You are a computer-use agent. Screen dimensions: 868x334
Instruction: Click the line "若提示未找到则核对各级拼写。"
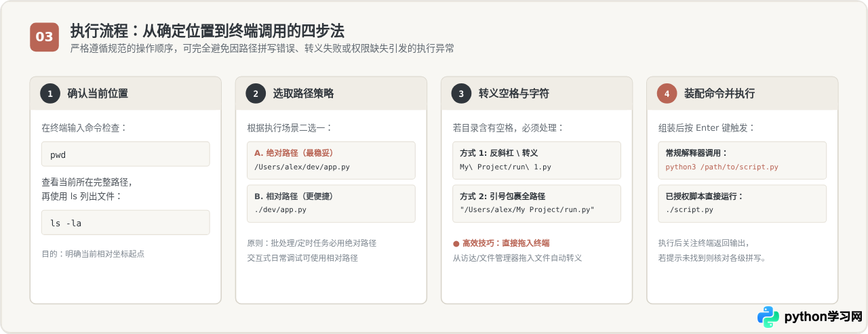click(x=712, y=258)
